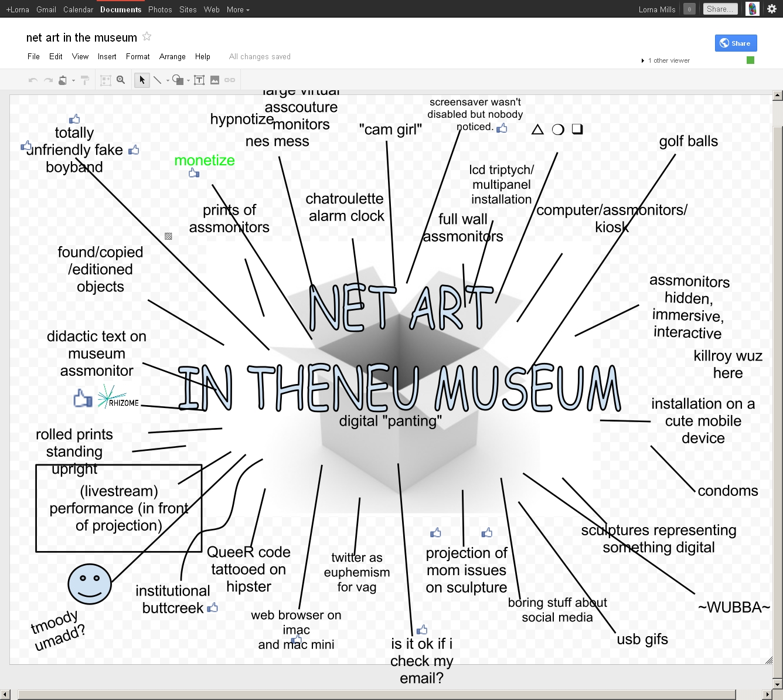Open the settings gear icon

pyautogui.click(x=772, y=9)
